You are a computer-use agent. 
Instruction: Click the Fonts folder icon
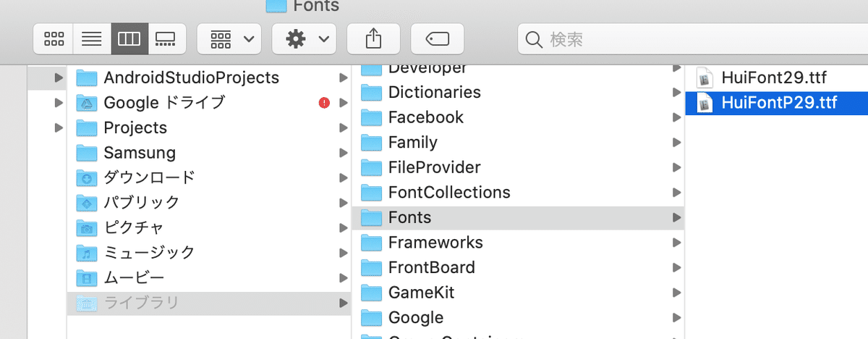371,217
